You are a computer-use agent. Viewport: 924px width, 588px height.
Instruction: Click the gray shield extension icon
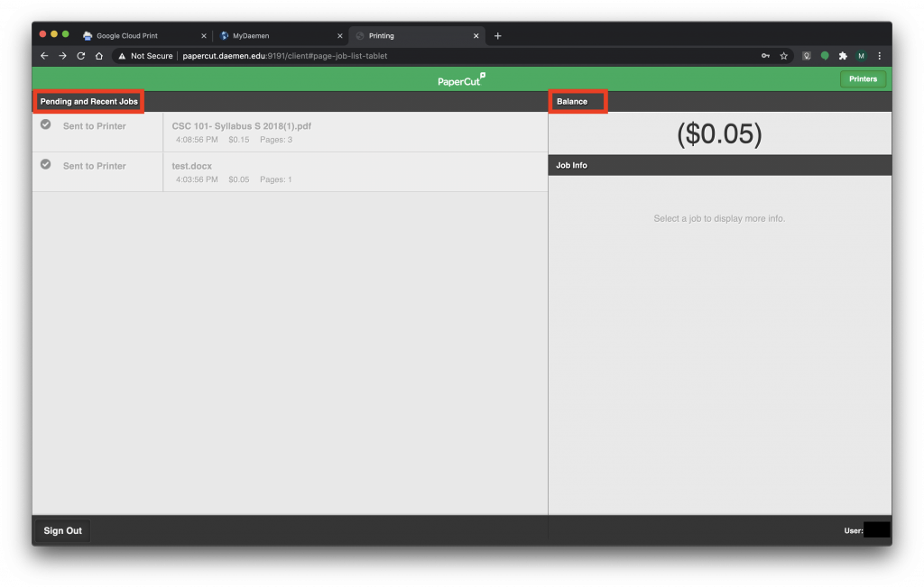click(x=807, y=56)
